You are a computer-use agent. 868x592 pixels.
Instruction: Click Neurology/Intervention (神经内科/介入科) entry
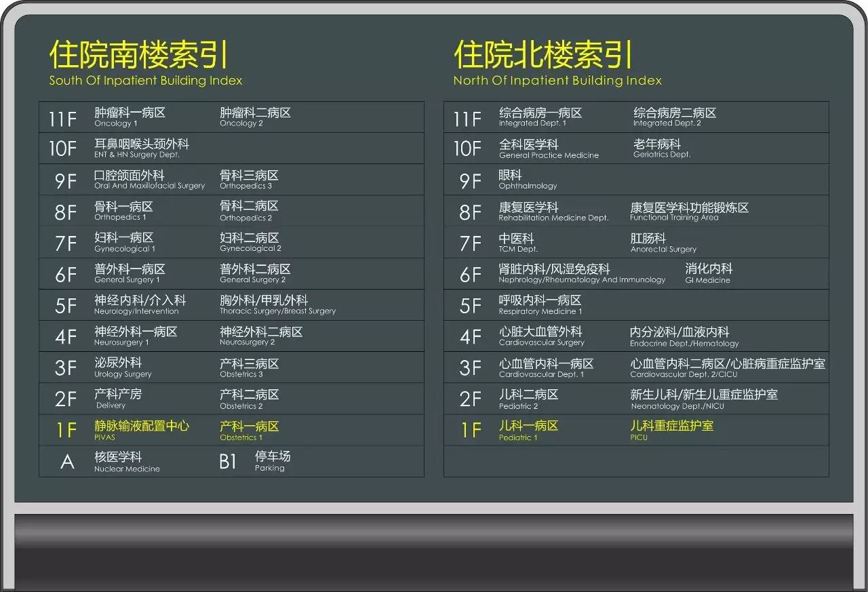click(140, 304)
